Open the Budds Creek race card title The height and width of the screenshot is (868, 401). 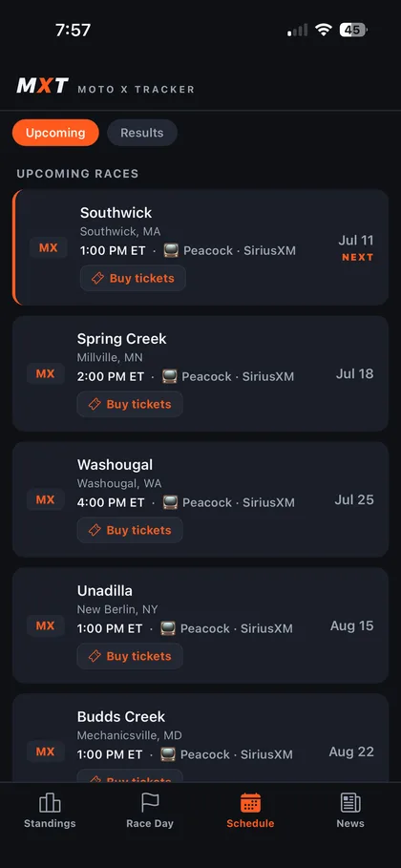click(x=120, y=717)
